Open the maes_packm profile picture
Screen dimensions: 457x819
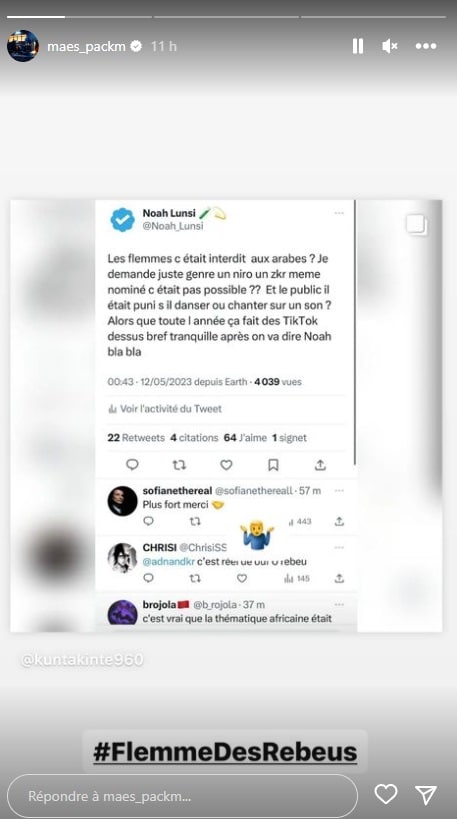click(x=22, y=46)
